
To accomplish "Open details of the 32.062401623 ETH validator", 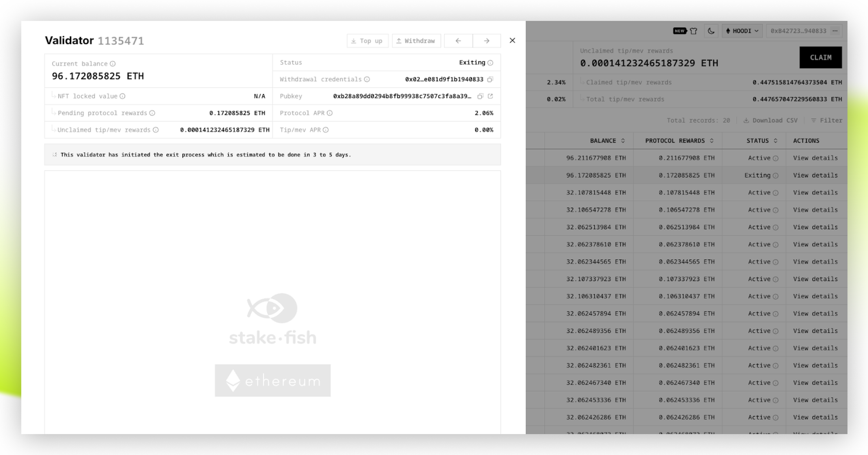I will pyautogui.click(x=815, y=349).
